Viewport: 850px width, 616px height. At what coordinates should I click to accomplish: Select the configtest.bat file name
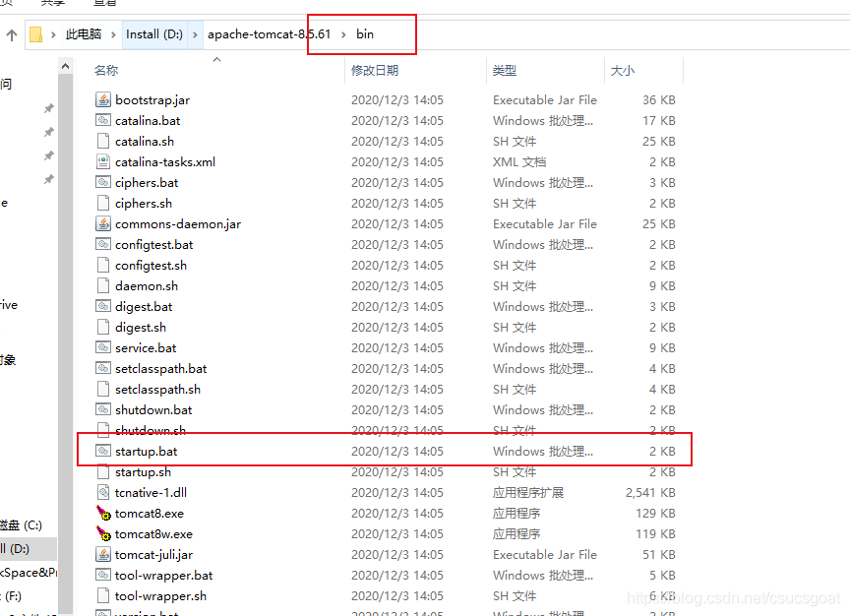pos(153,245)
